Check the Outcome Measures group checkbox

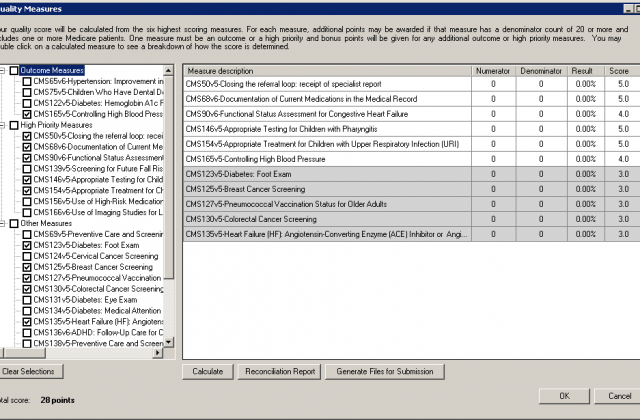(x=14, y=71)
